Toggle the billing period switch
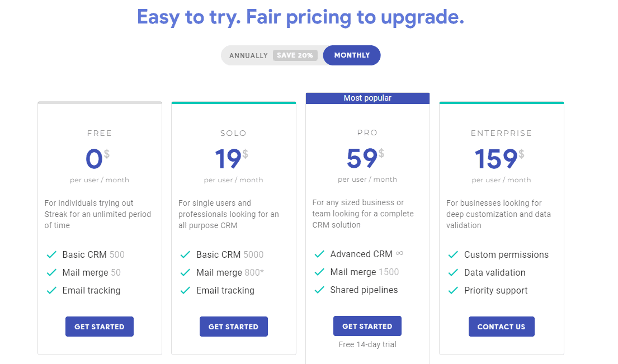618x364 pixels. [301, 55]
